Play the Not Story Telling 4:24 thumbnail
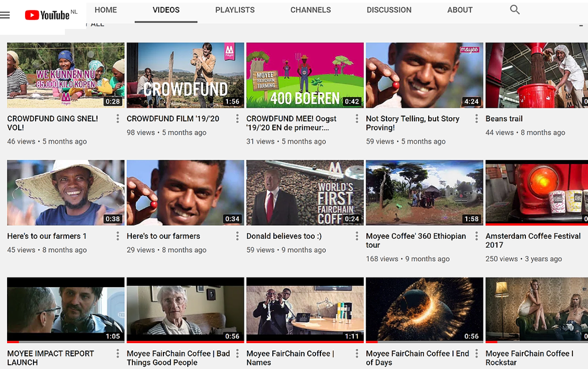Viewport: 588px width, 369px height. (424, 75)
